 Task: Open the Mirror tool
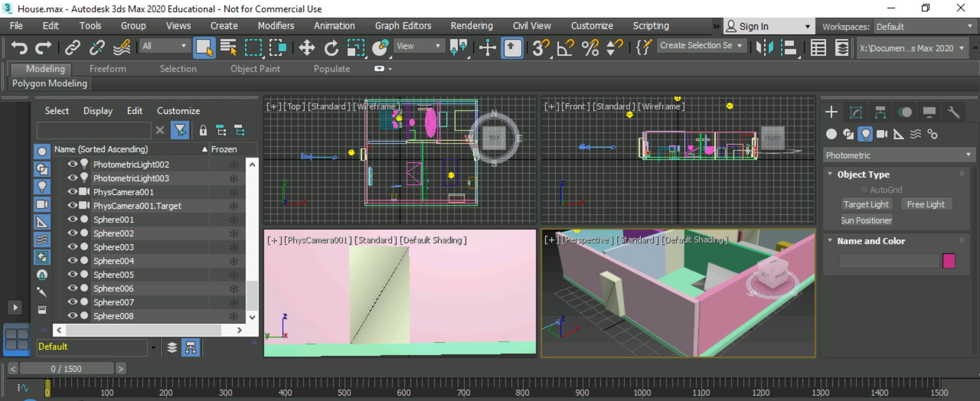tap(764, 48)
